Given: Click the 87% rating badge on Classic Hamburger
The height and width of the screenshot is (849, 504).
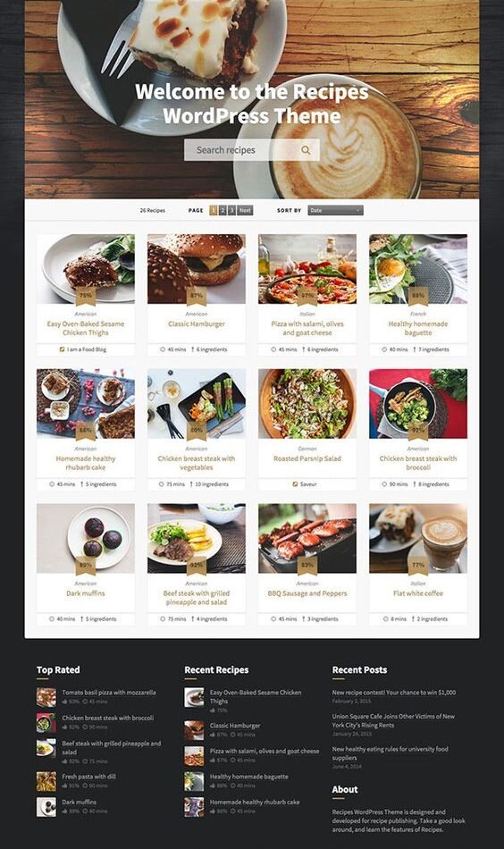Looking at the screenshot, I should [197, 297].
